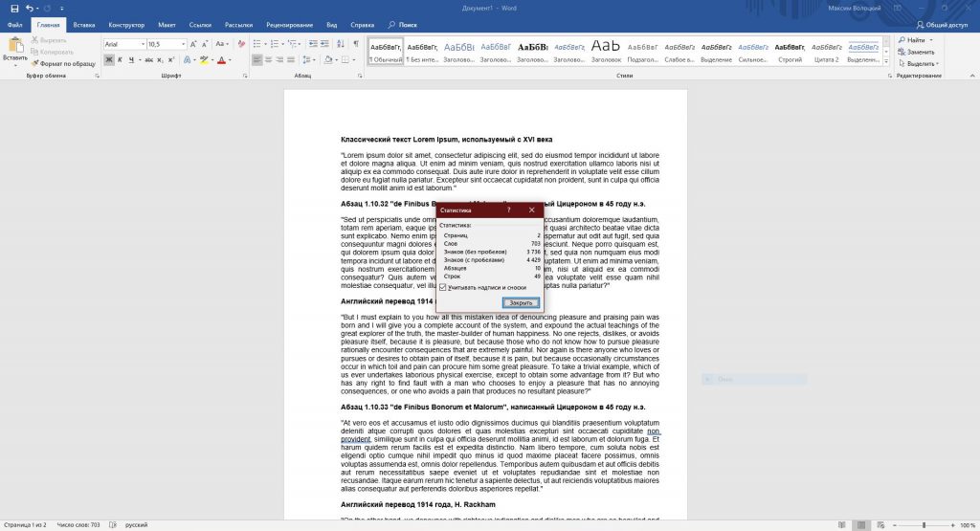Expand the Styles gallery with More arrow
This screenshot has width=980, height=531.
coord(886,61)
